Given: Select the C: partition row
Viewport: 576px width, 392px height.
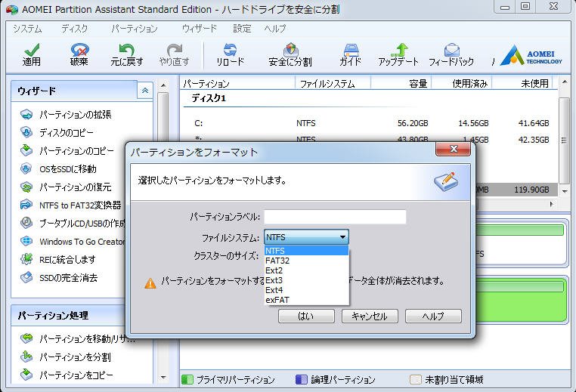Looking at the screenshot, I should [371, 123].
